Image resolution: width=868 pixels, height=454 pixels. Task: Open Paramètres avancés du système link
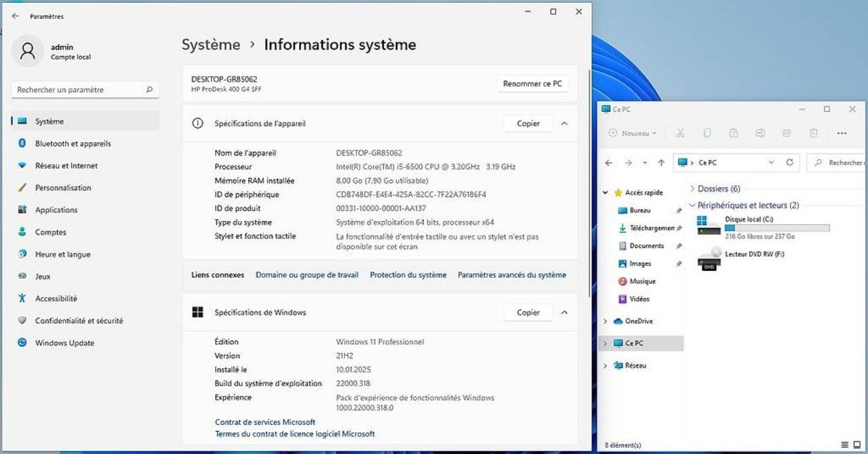[512, 275]
